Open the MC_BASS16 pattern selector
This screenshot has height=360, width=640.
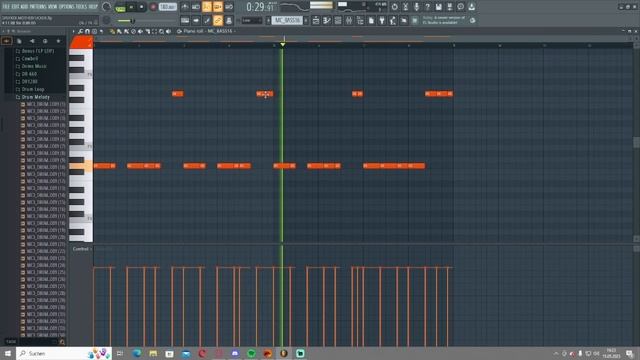pyautogui.click(x=287, y=20)
